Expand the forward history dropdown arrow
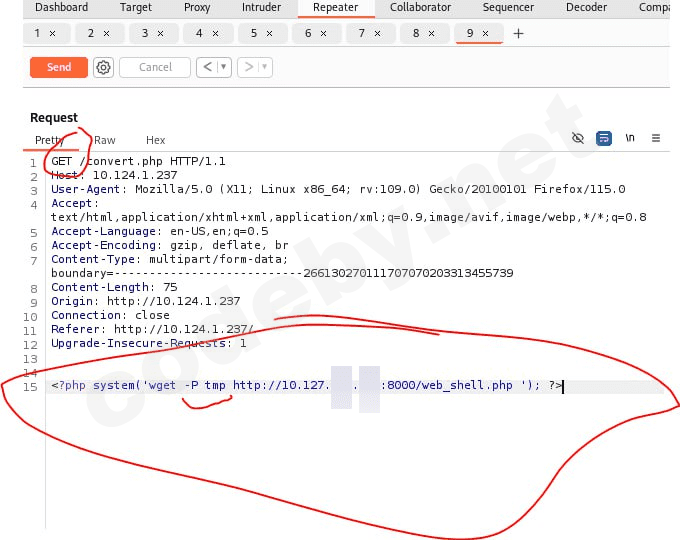Viewport: 680px width, 540px height. point(265,67)
